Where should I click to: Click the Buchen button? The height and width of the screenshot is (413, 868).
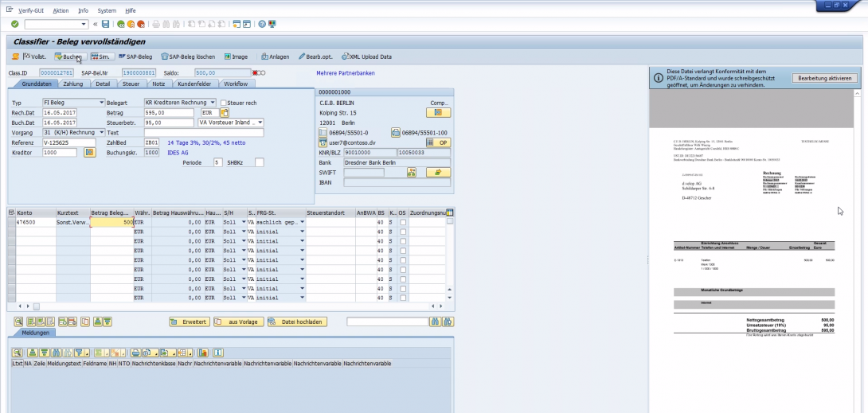69,56
